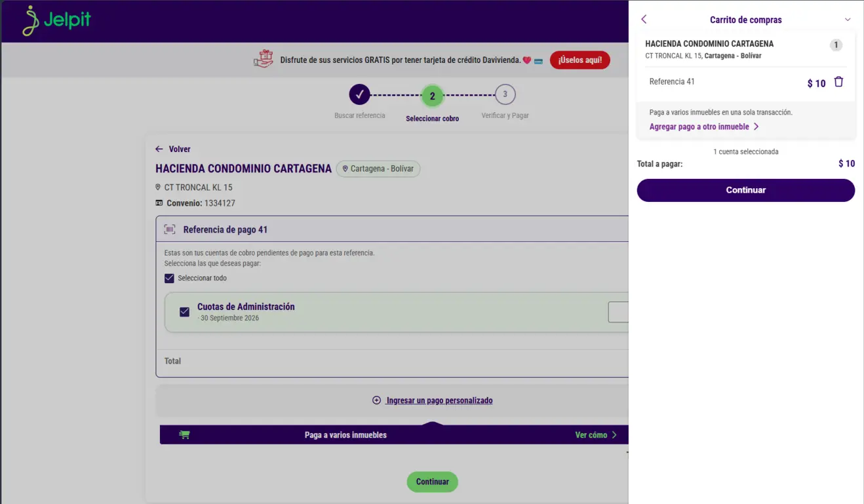The height and width of the screenshot is (504, 864).
Task: Click the Buscar referencia step label
Action: pyautogui.click(x=360, y=115)
